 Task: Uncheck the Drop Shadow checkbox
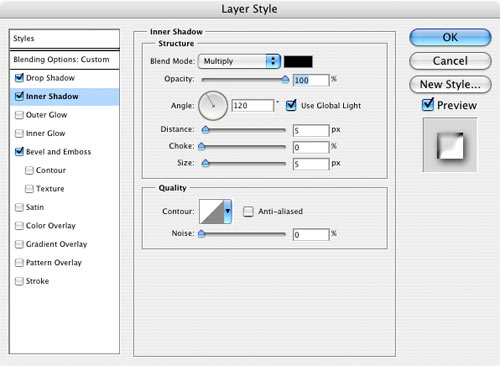(19, 78)
